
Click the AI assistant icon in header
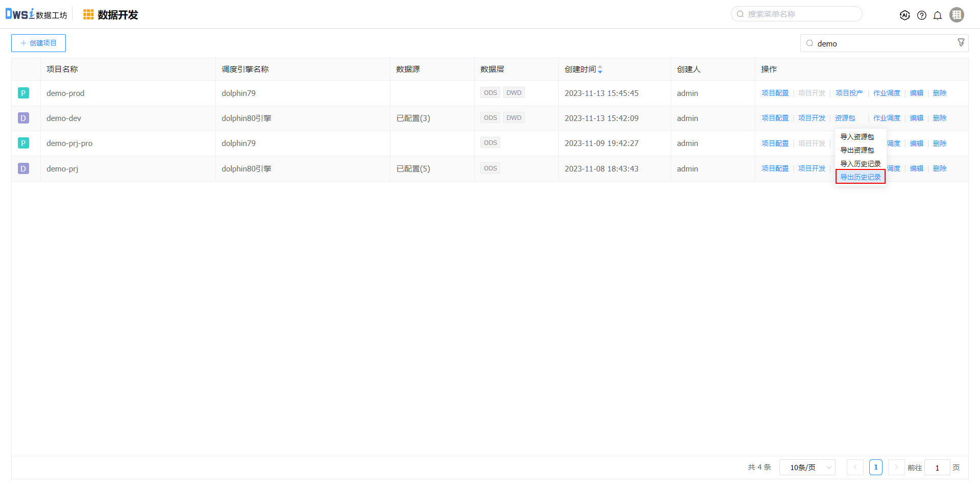coord(904,15)
